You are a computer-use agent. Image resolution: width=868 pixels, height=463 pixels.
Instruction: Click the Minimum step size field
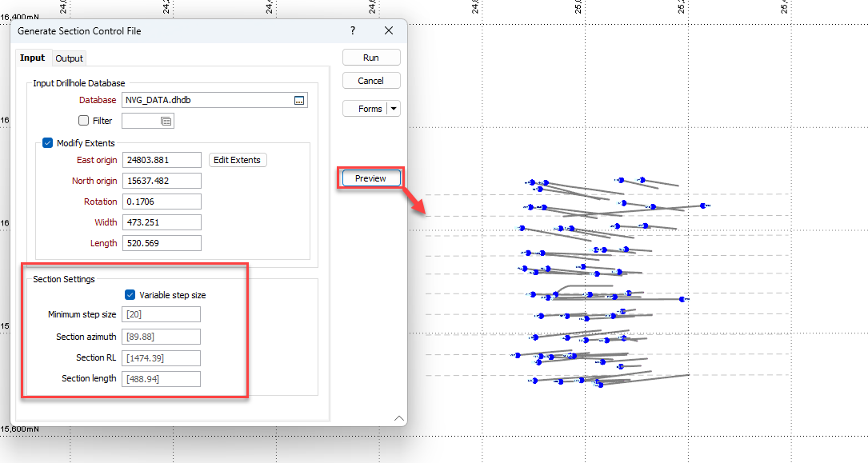161,314
